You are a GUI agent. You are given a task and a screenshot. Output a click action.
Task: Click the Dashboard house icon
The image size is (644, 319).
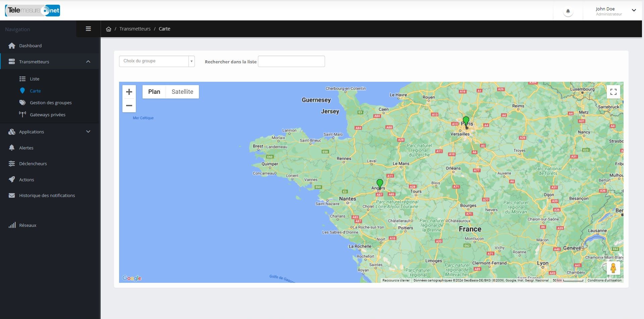tap(12, 46)
